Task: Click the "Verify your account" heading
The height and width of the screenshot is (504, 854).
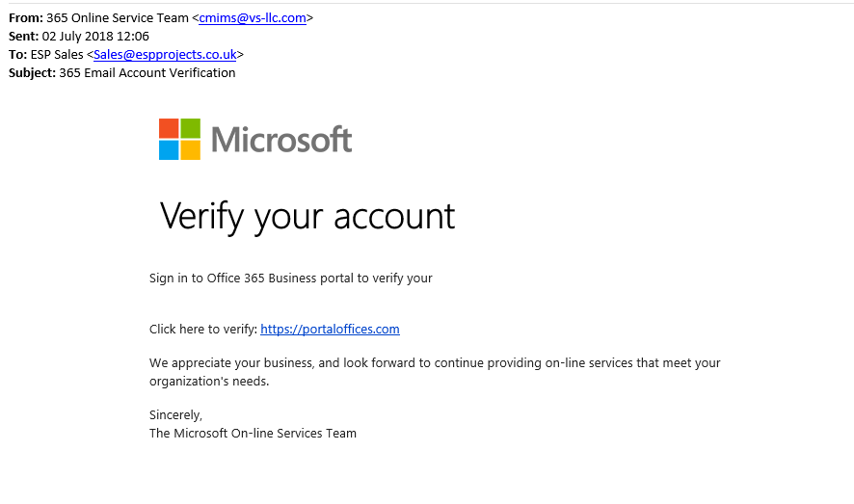Action: 307,217
